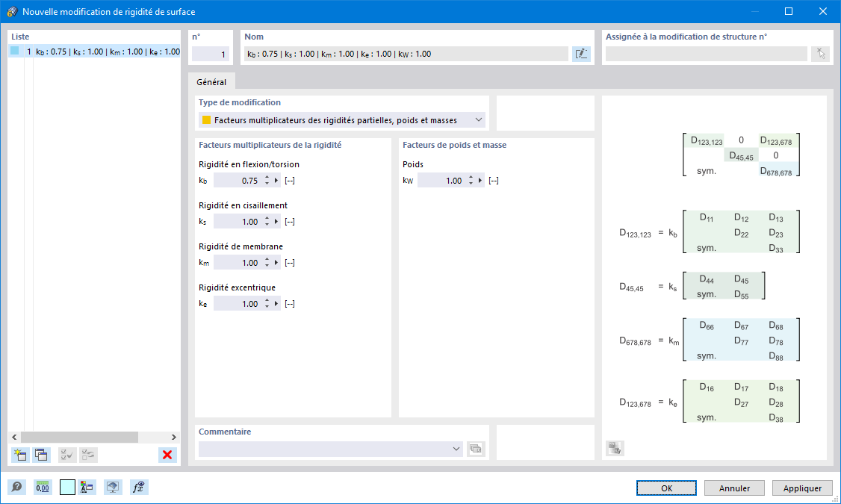Click the edit name icon next to Nom
Screen dimensions: 841x504
coord(581,54)
